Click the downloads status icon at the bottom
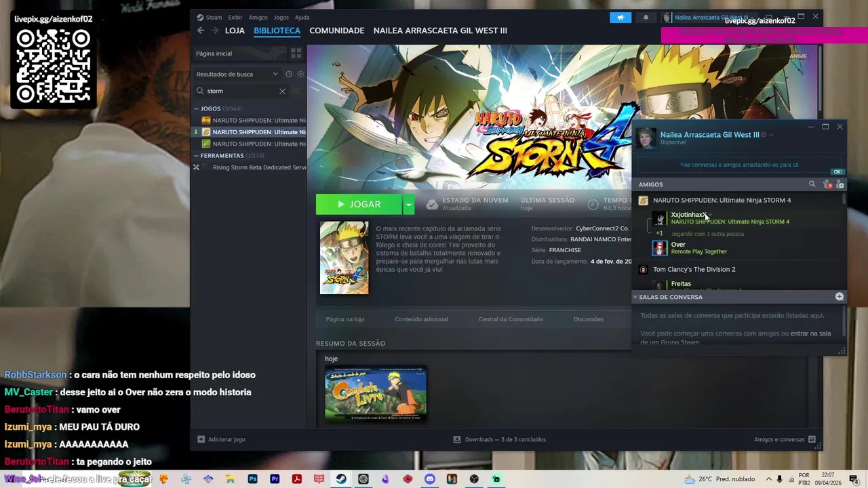 coord(457,439)
